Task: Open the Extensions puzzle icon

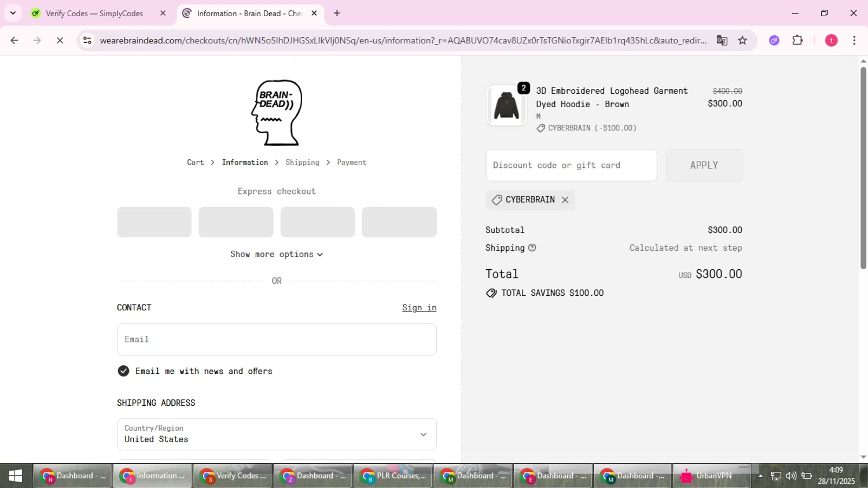Action: 797,41
